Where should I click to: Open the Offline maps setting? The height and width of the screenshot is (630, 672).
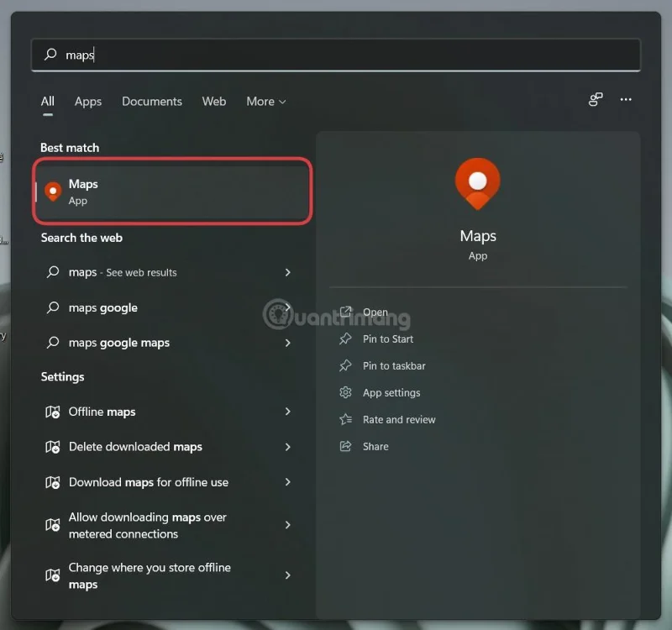pyautogui.click(x=169, y=412)
